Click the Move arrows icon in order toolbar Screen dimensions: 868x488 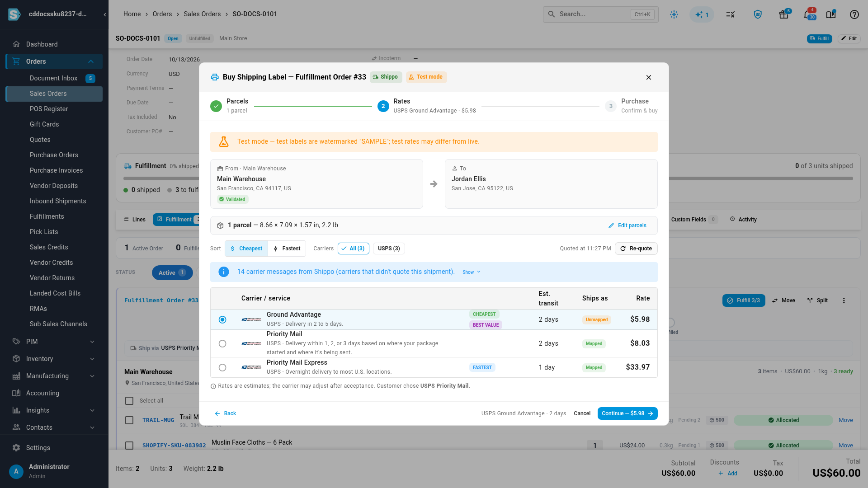point(775,300)
